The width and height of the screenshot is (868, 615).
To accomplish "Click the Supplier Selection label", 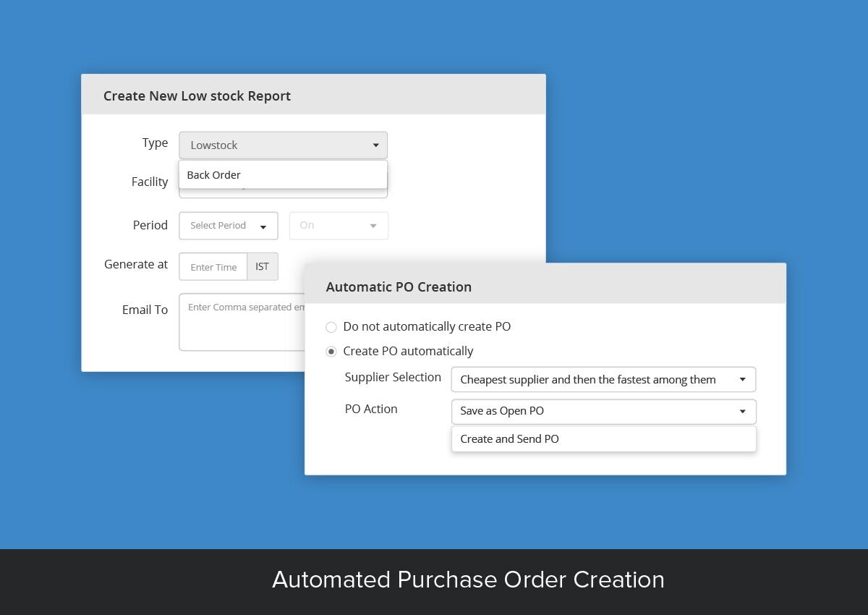I will (393, 377).
